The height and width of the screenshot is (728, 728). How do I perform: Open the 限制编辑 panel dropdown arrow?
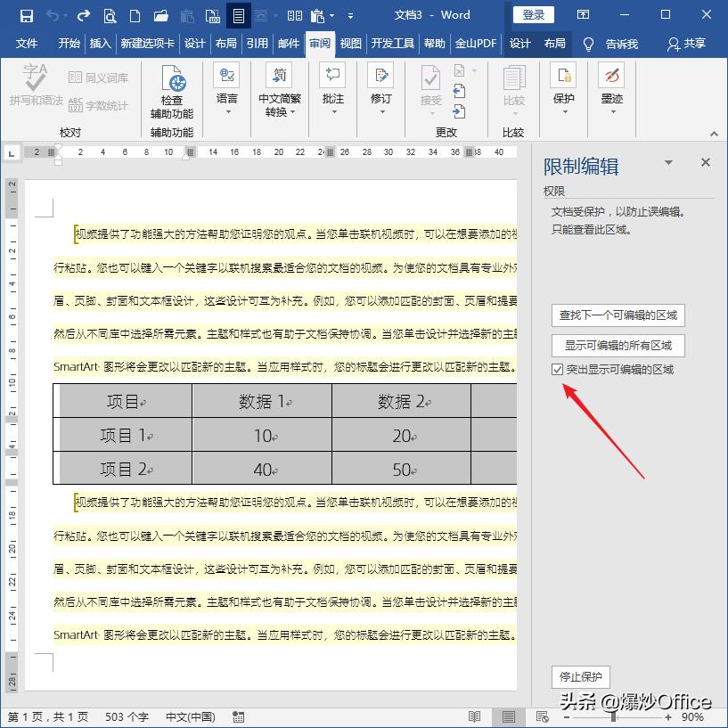coord(669,163)
